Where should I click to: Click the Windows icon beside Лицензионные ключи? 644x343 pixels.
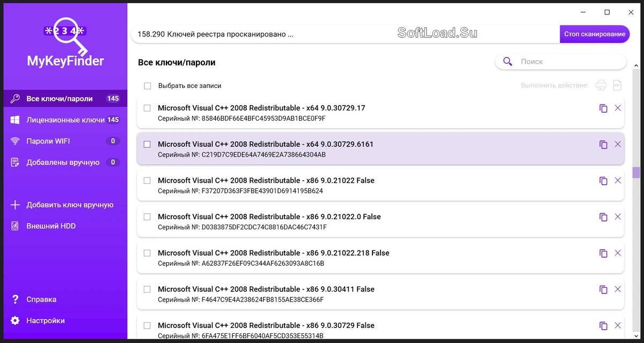(x=15, y=120)
